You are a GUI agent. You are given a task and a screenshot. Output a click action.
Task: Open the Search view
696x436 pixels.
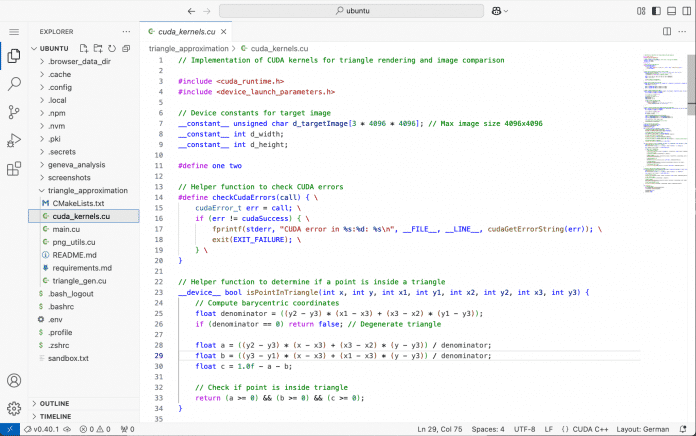pyautogui.click(x=14, y=83)
